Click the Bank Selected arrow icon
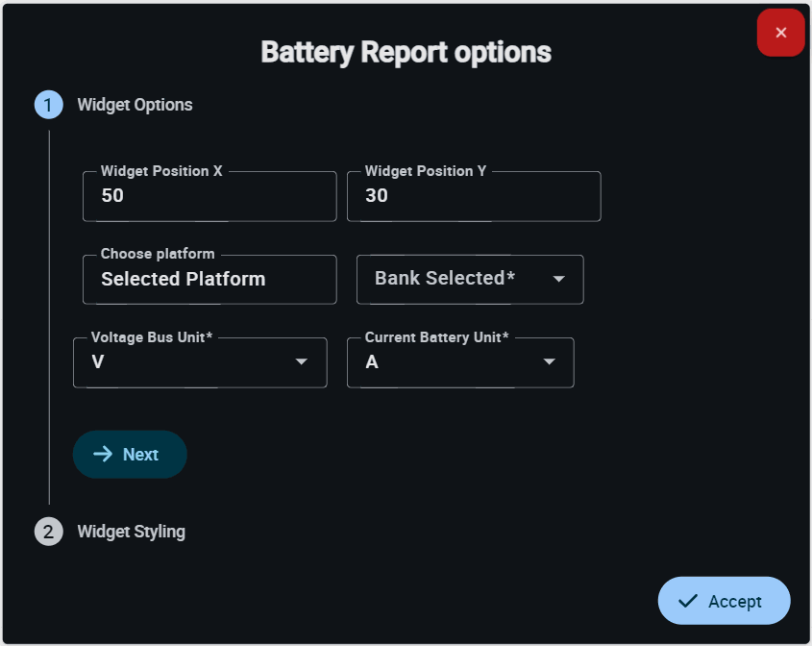 coord(558,279)
